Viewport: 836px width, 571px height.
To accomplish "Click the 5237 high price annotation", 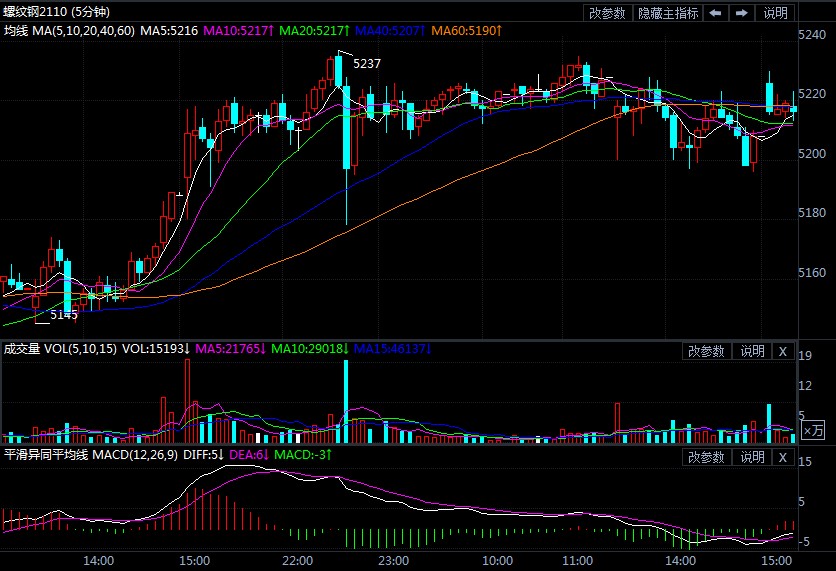I will 368,62.
